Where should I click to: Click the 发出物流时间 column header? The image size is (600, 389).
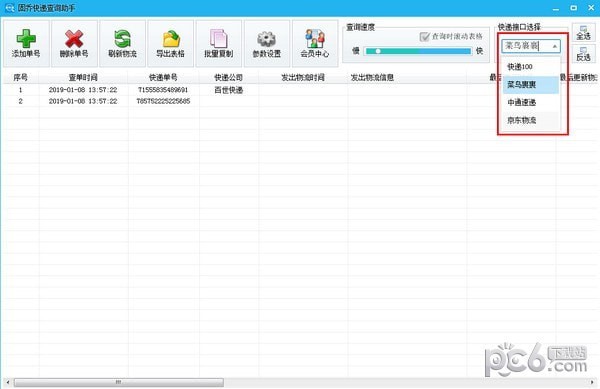coord(303,77)
